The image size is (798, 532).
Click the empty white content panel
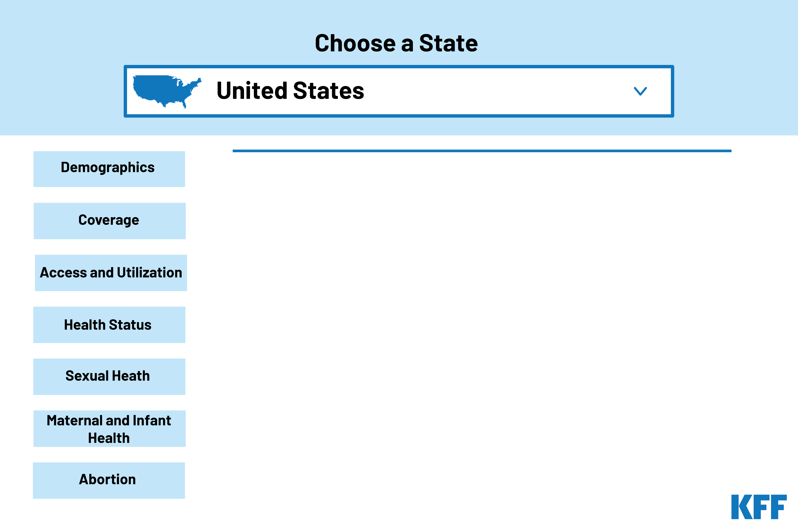point(482,322)
